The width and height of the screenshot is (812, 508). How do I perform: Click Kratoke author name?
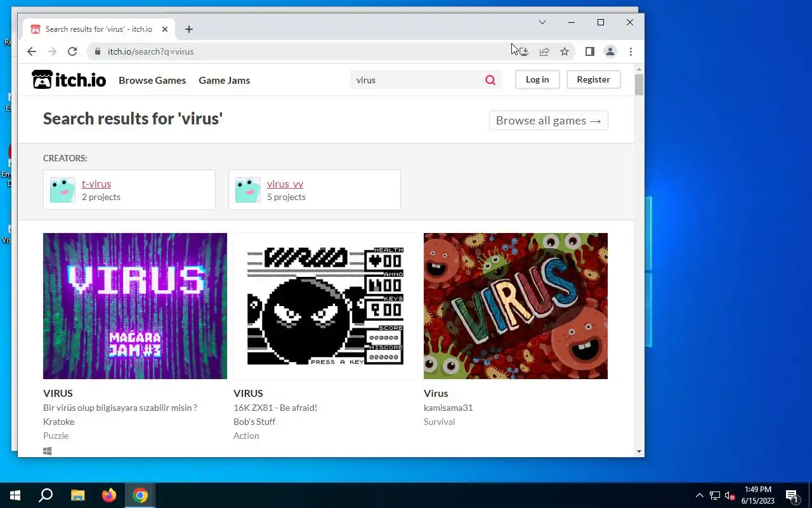59,422
